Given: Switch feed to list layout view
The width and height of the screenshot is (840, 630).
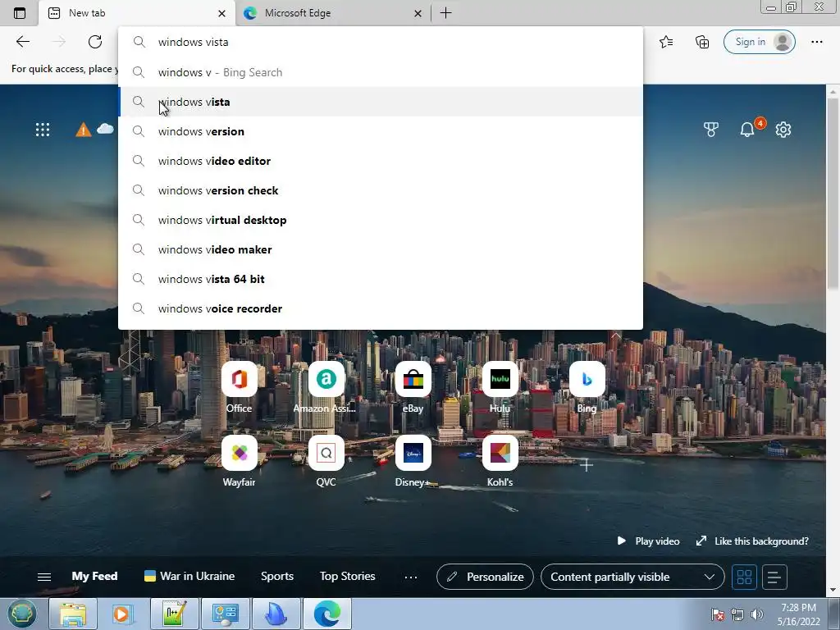Looking at the screenshot, I should tap(774, 577).
